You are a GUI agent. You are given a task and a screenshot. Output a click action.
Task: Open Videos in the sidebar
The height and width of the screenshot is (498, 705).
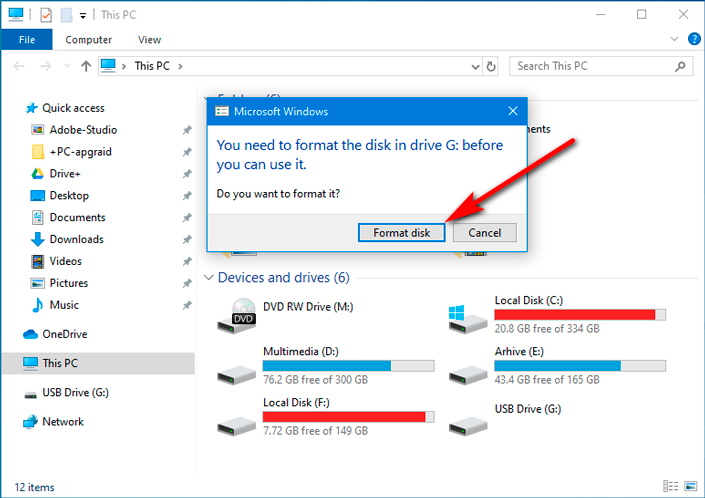(66, 261)
